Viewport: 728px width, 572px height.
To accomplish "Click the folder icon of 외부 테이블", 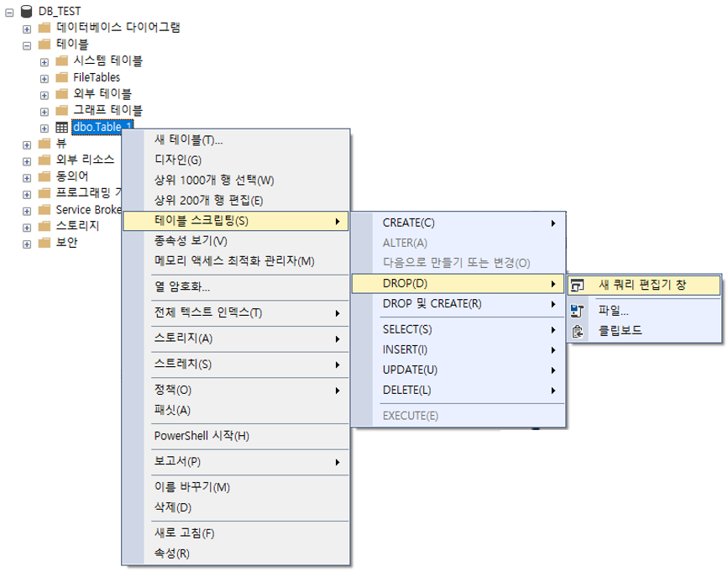I will pyautogui.click(x=61, y=94).
